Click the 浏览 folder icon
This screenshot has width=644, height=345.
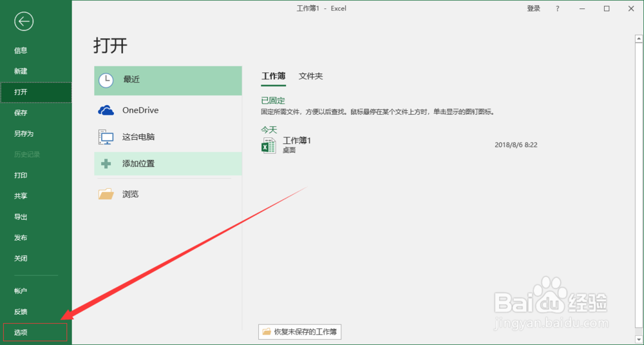106,194
